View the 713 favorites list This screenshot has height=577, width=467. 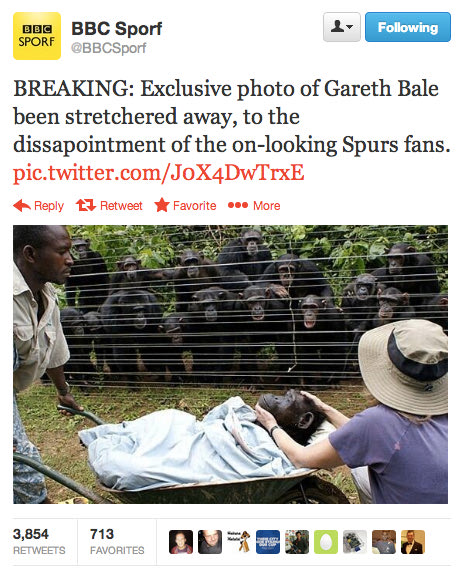pos(117,542)
